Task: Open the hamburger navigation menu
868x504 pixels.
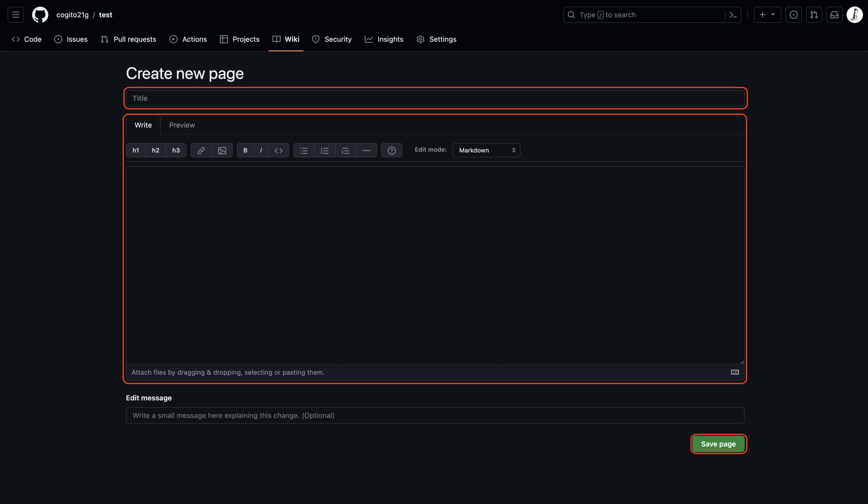Action: (x=16, y=15)
